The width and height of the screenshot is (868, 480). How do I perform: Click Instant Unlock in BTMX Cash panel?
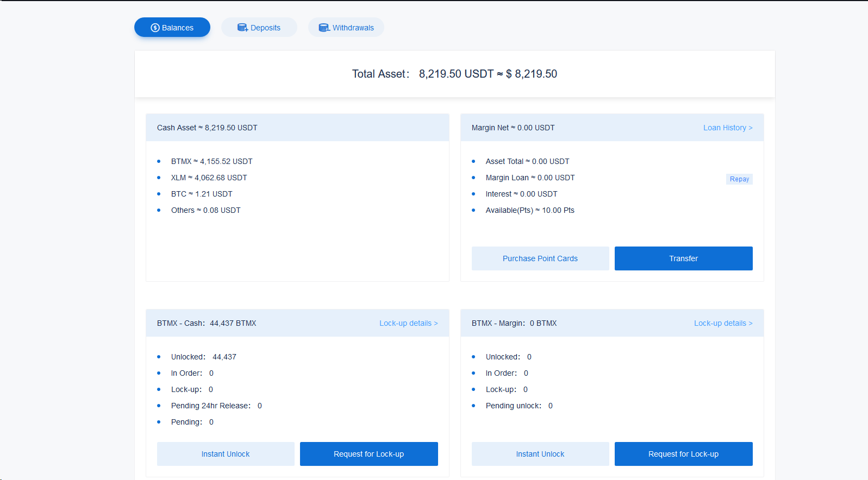(x=226, y=454)
